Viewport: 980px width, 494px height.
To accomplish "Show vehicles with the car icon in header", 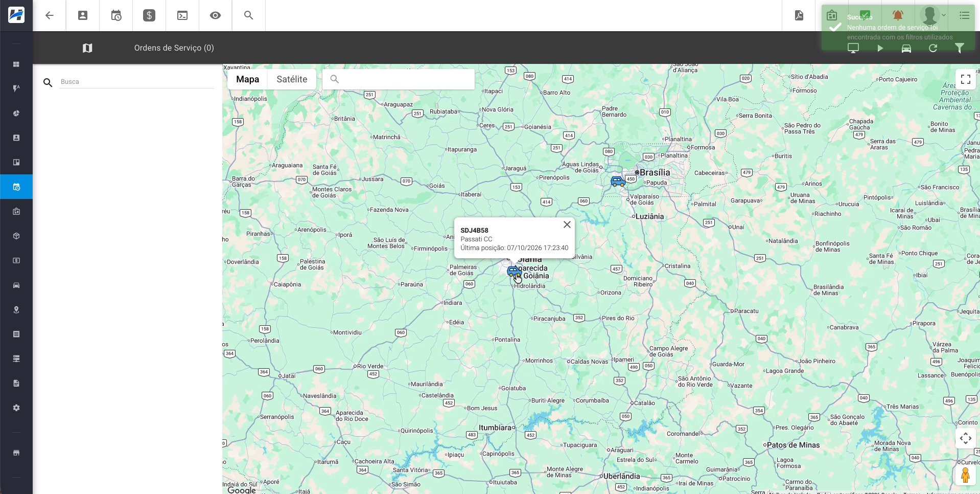I will point(906,48).
